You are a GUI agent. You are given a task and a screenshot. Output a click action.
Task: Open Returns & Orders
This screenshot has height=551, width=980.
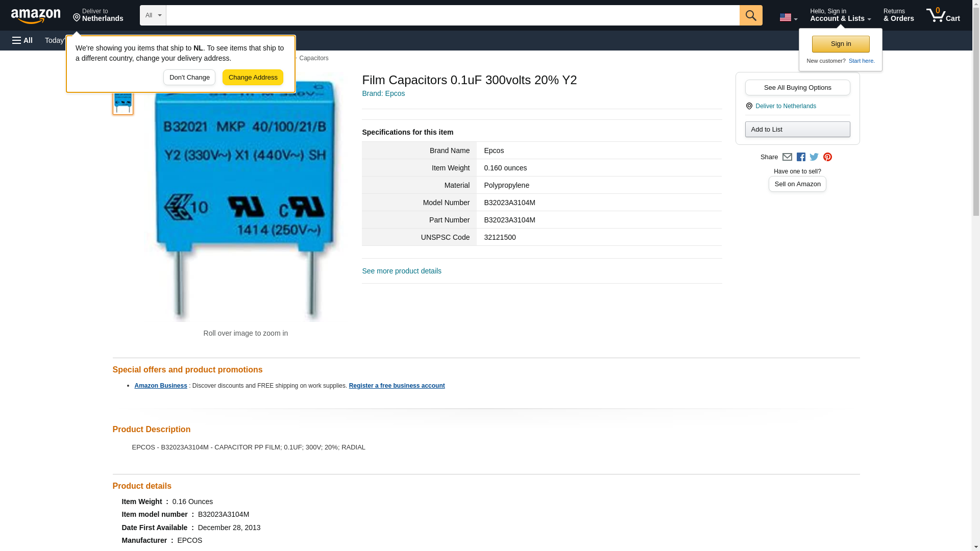(x=898, y=15)
